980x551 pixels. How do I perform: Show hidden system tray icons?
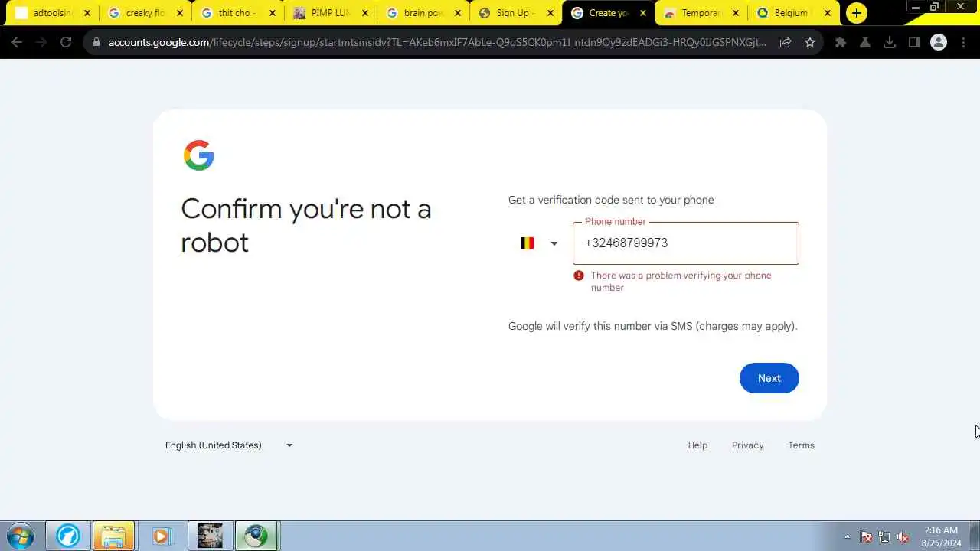pyautogui.click(x=847, y=536)
